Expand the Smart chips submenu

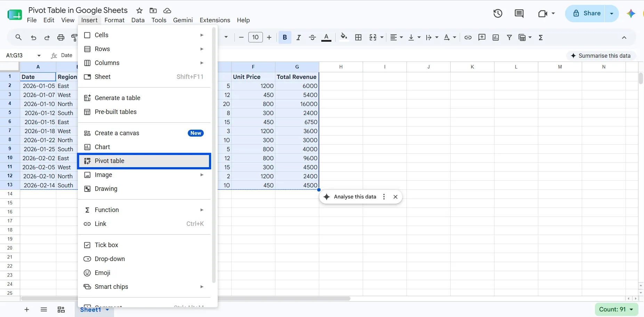tap(144, 287)
